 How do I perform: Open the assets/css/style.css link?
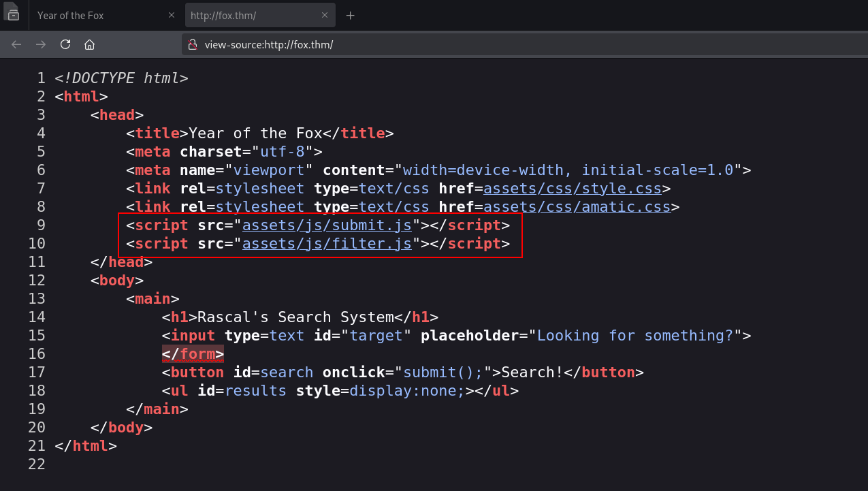(573, 189)
